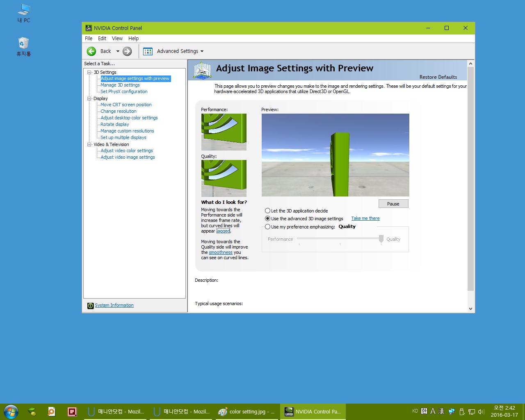Open the System Information link
This screenshot has width=525, height=420.
tap(114, 306)
